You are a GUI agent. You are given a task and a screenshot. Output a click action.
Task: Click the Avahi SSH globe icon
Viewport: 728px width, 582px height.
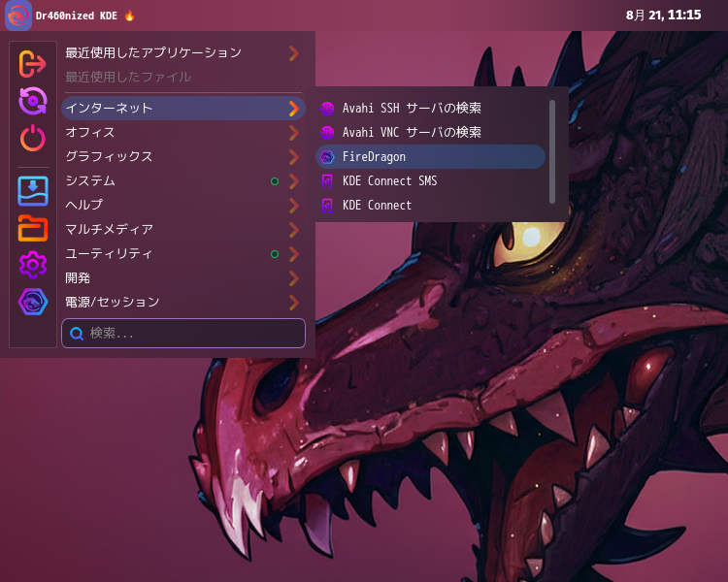(327, 109)
